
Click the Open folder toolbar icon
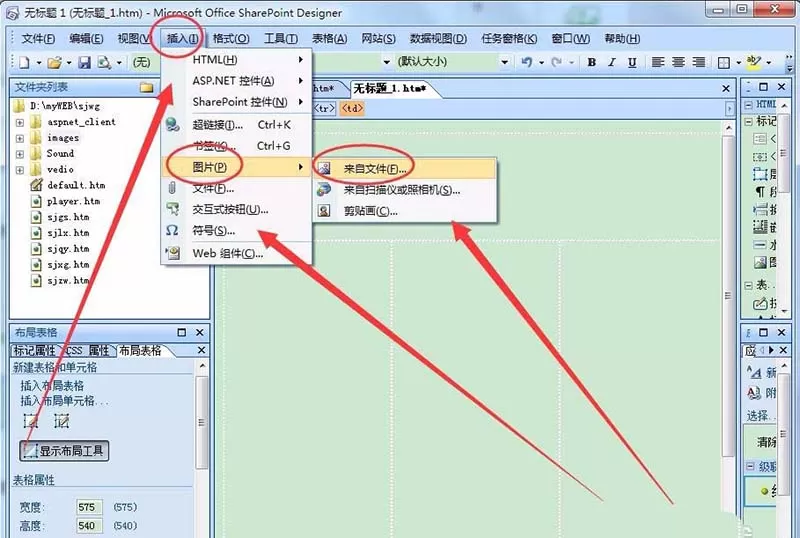click(x=55, y=62)
